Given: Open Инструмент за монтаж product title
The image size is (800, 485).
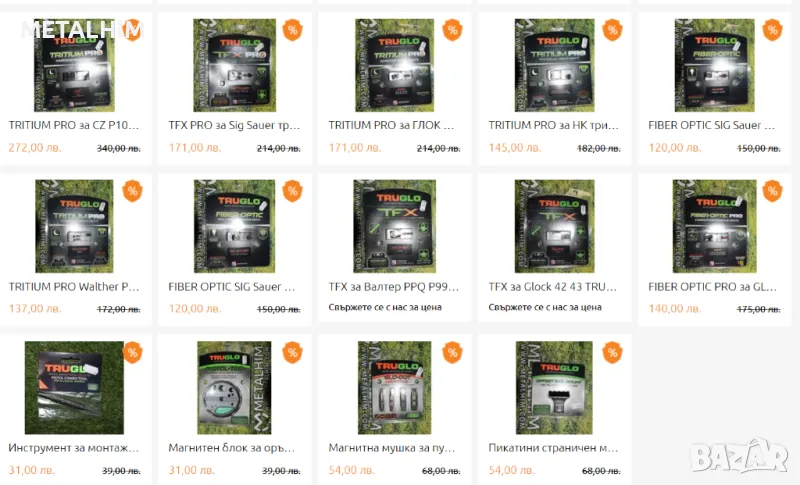Looking at the screenshot, I should point(73,448).
